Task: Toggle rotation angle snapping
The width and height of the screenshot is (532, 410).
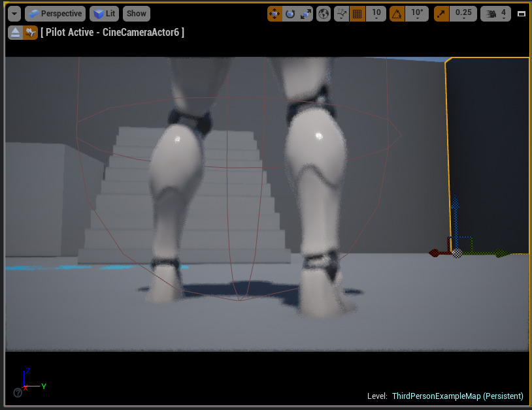Action: [397, 14]
